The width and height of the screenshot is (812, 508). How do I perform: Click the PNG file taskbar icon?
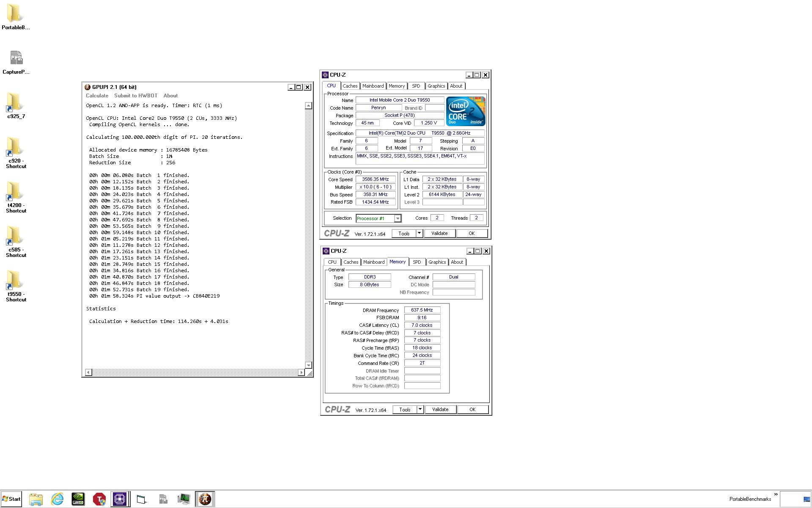[x=163, y=499]
